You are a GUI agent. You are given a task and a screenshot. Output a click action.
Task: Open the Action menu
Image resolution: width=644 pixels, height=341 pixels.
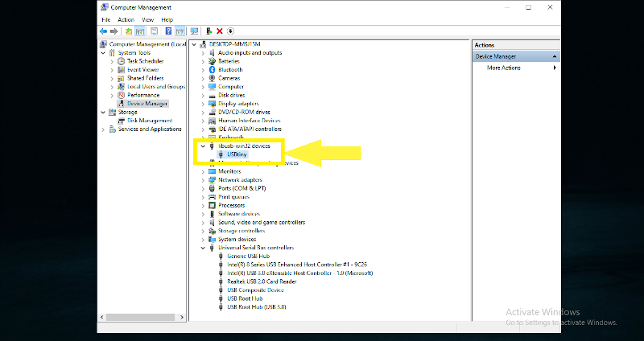pos(126,19)
